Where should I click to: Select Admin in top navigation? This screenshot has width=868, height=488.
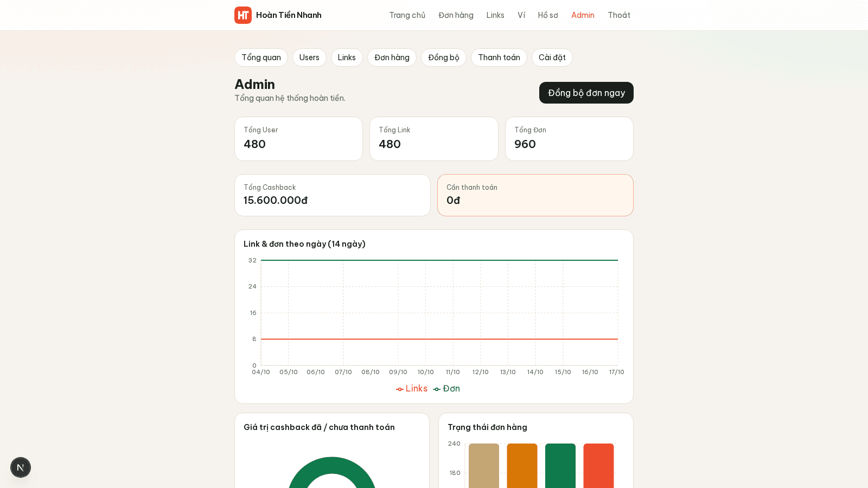[x=583, y=15]
